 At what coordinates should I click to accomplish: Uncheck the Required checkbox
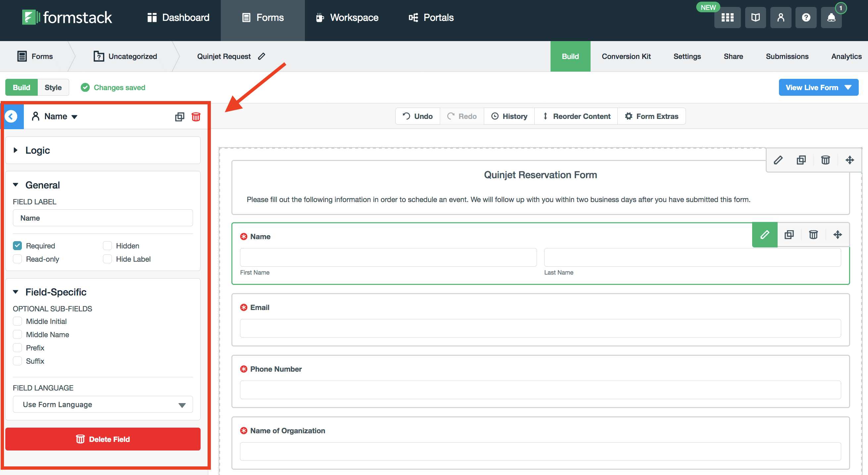click(18, 246)
